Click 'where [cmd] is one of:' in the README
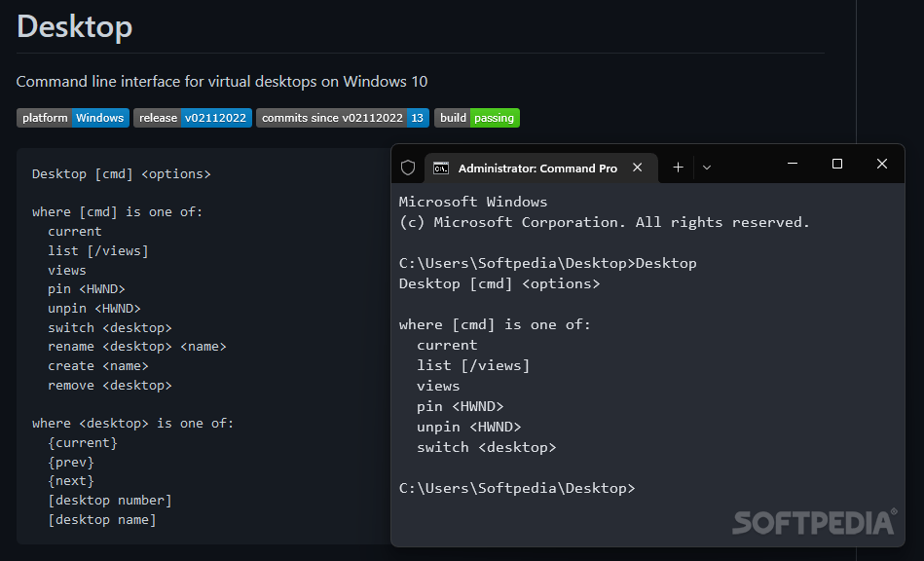Image resolution: width=924 pixels, height=561 pixels. (x=117, y=212)
